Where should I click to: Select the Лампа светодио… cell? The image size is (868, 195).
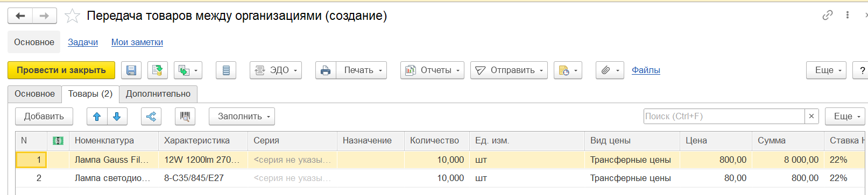pyautogui.click(x=114, y=178)
